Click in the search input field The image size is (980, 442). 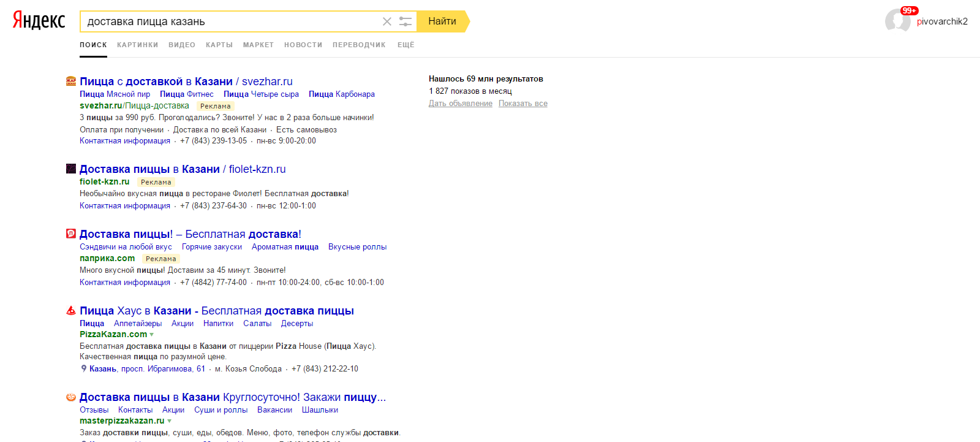tap(230, 21)
